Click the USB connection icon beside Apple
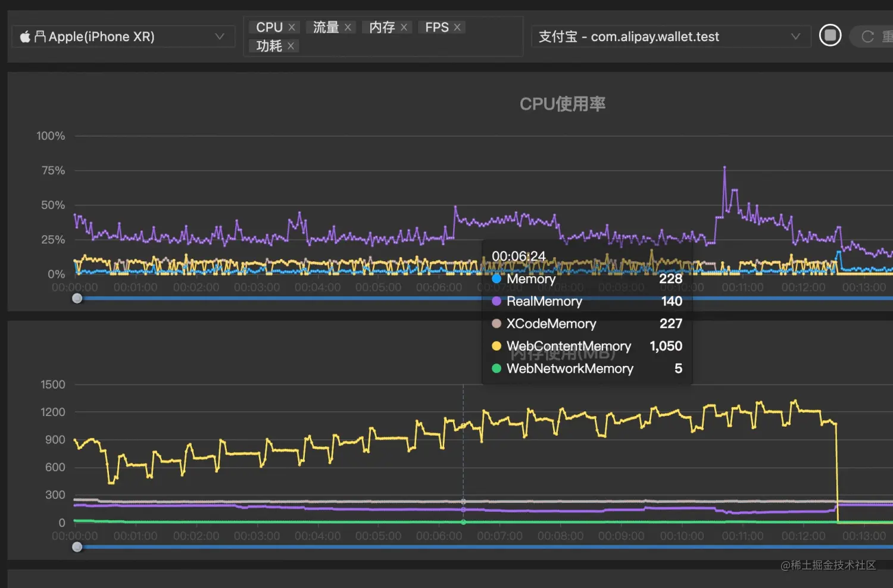Screen dimensions: 893x588 coord(40,37)
